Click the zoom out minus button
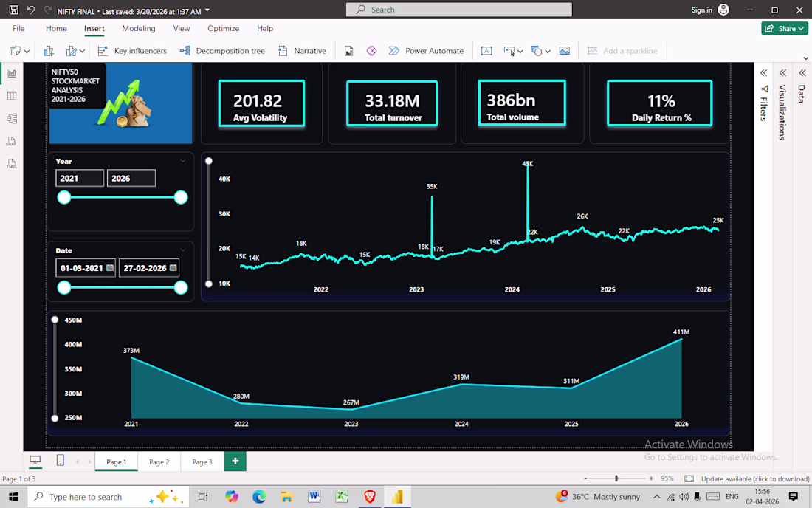This screenshot has height=508, width=812. (585, 479)
